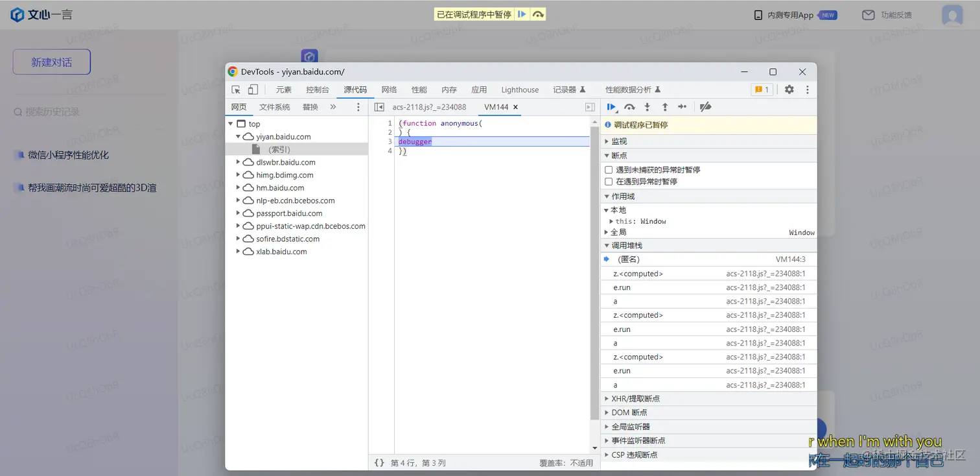Pretty print the source with braces icon
The height and width of the screenshot is (476, 980).
[x=379, y=463]
